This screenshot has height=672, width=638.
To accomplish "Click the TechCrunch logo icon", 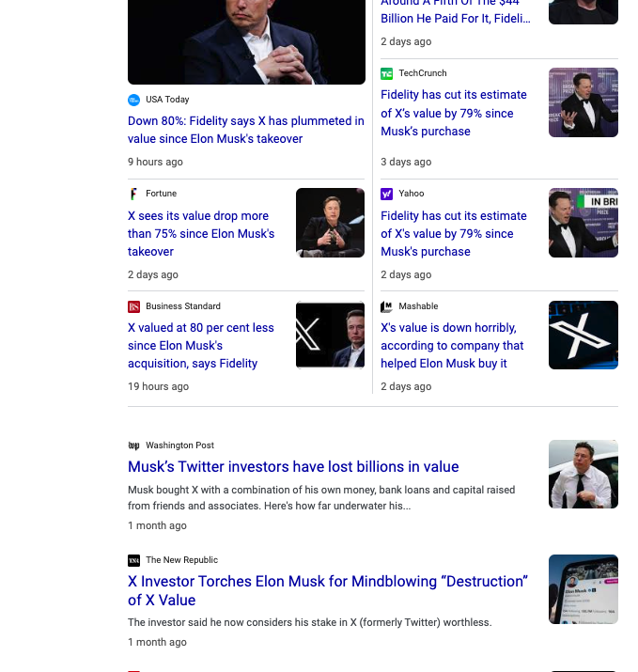I will 386,73.
